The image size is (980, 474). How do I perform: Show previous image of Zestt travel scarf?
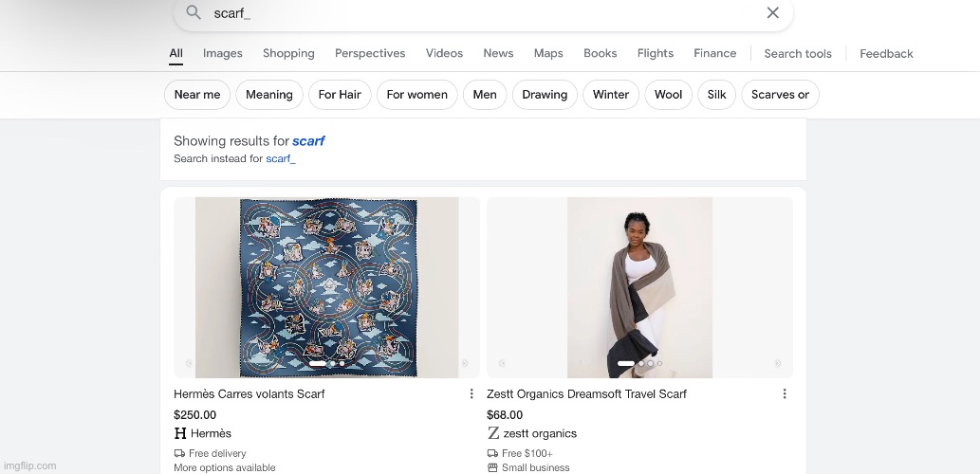(502, 363)
